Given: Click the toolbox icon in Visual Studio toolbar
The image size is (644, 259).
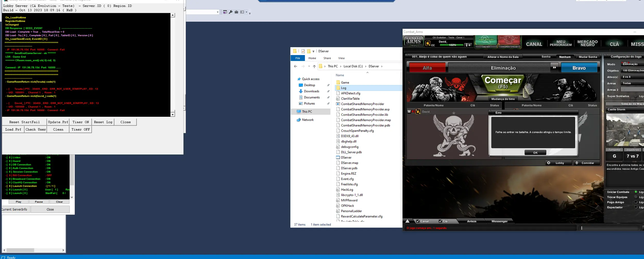Looking at the screenshot, I should click(x=236, y=12).
